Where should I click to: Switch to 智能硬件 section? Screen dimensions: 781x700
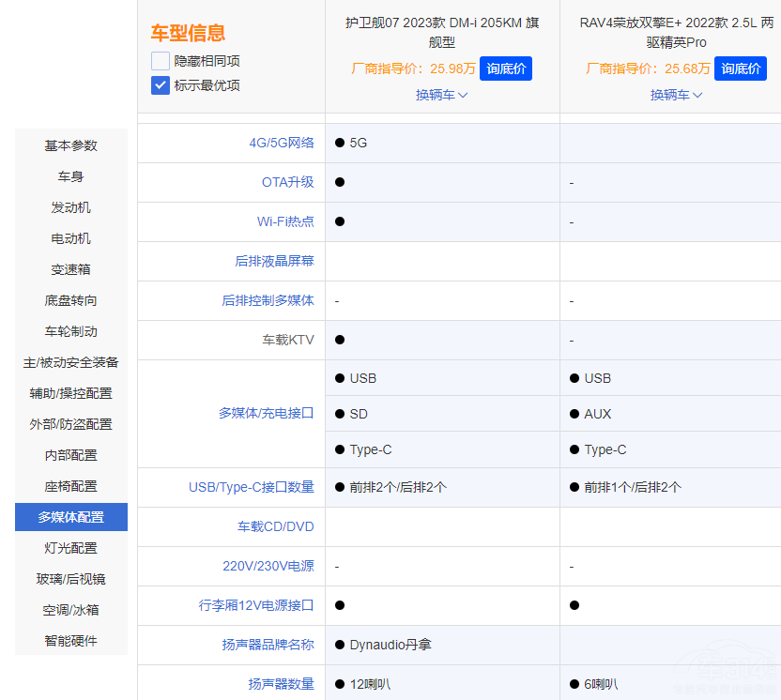pyautogui.click(x=70, y=640)
